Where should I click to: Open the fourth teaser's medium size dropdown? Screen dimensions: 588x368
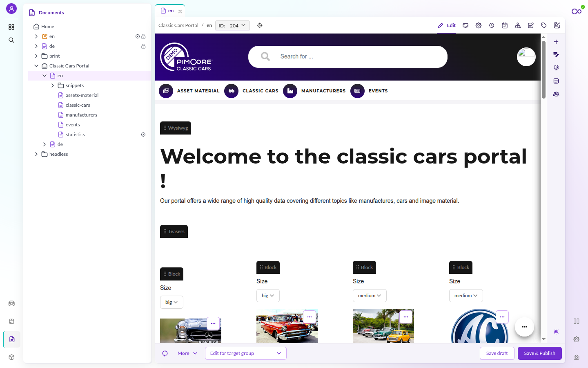tap(466, 296)
